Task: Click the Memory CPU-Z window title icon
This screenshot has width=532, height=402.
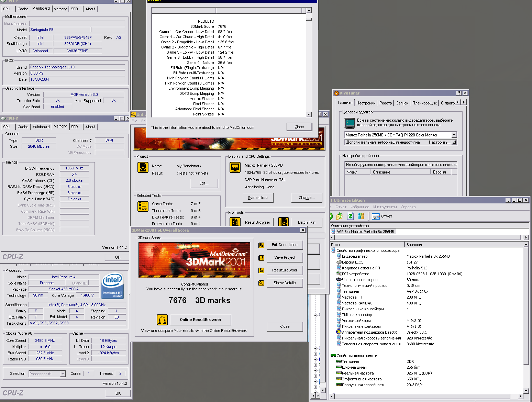Action: (x=3, y=119)
